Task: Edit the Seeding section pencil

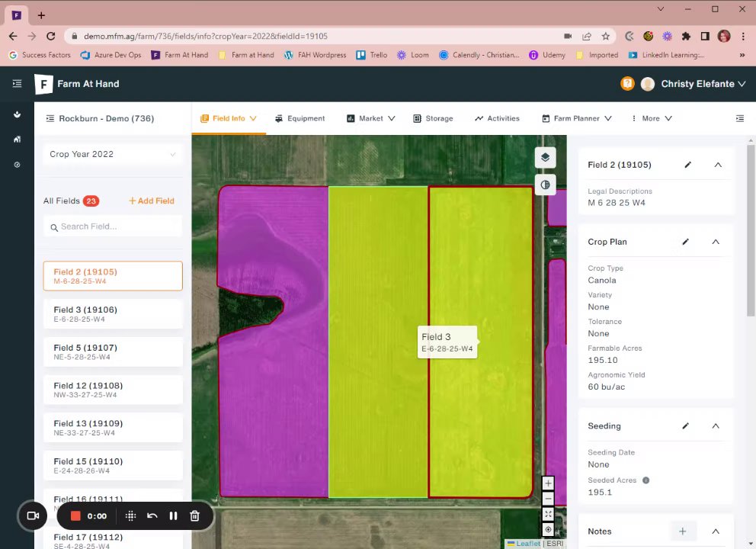Action: point(686,426)
